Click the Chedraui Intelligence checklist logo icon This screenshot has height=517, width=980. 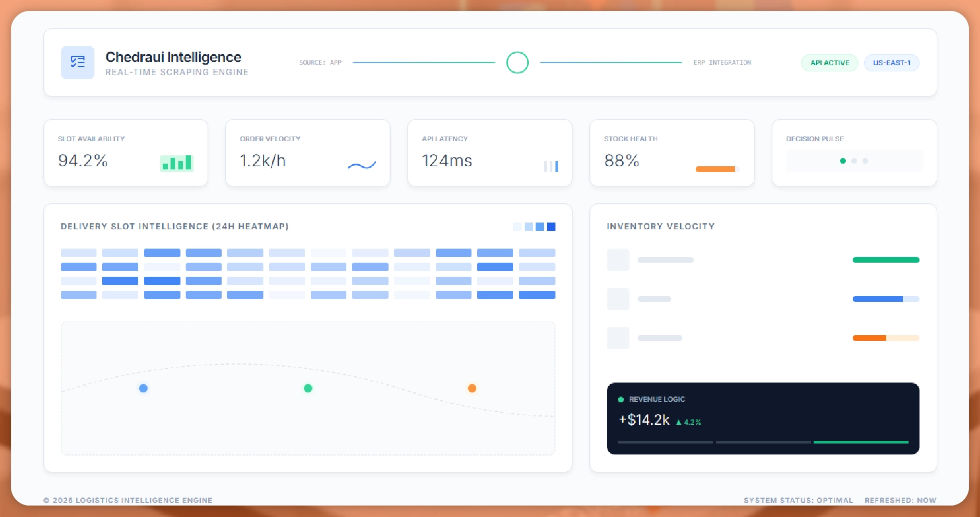pos(78,63)
